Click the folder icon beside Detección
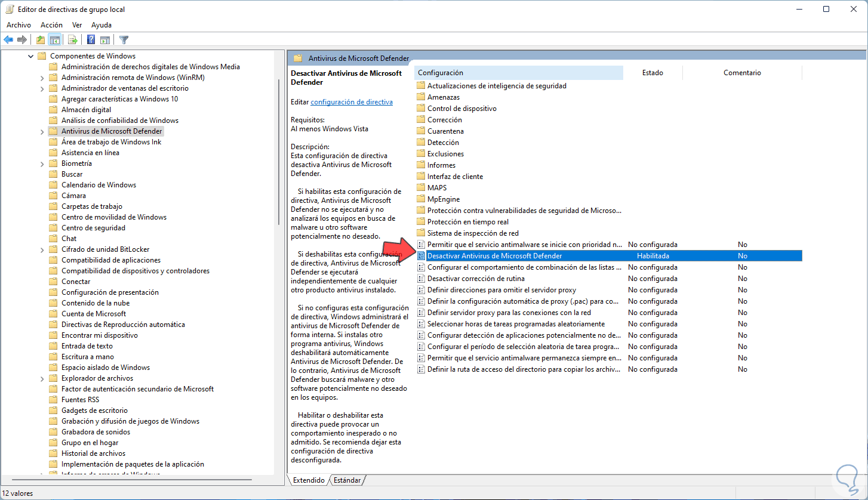The width and height of the screenshot is (868, 500). tap(421, 143)
